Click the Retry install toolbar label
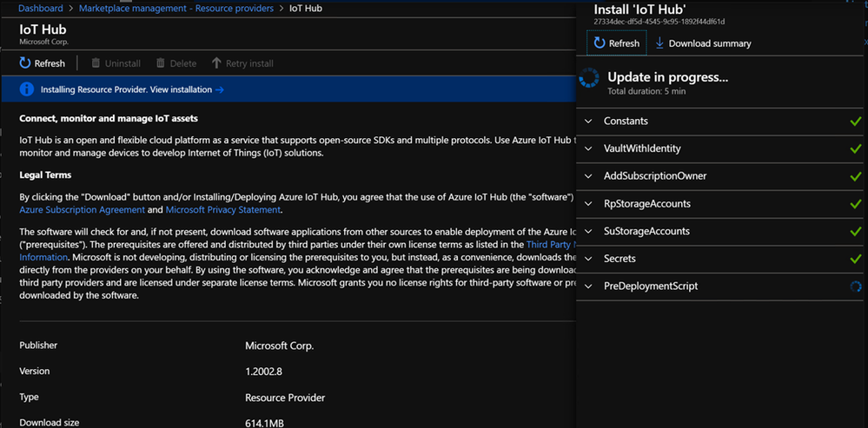 (x=249, y=63)
